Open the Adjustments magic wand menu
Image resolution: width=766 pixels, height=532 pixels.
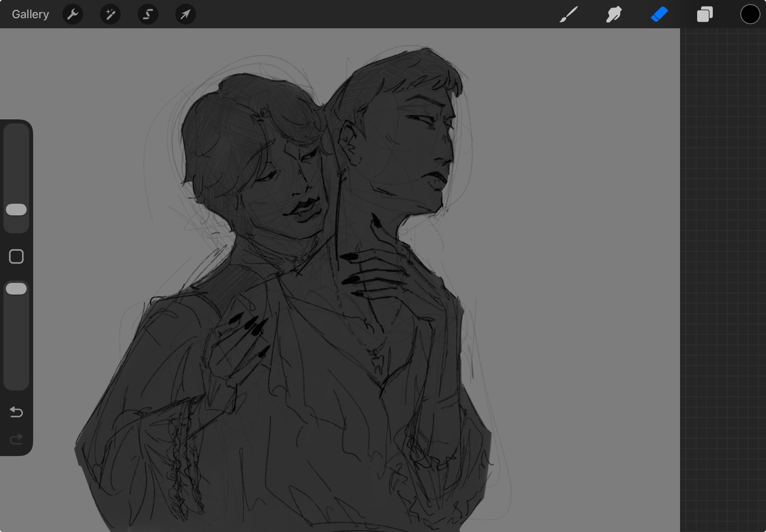click(110, 14)
